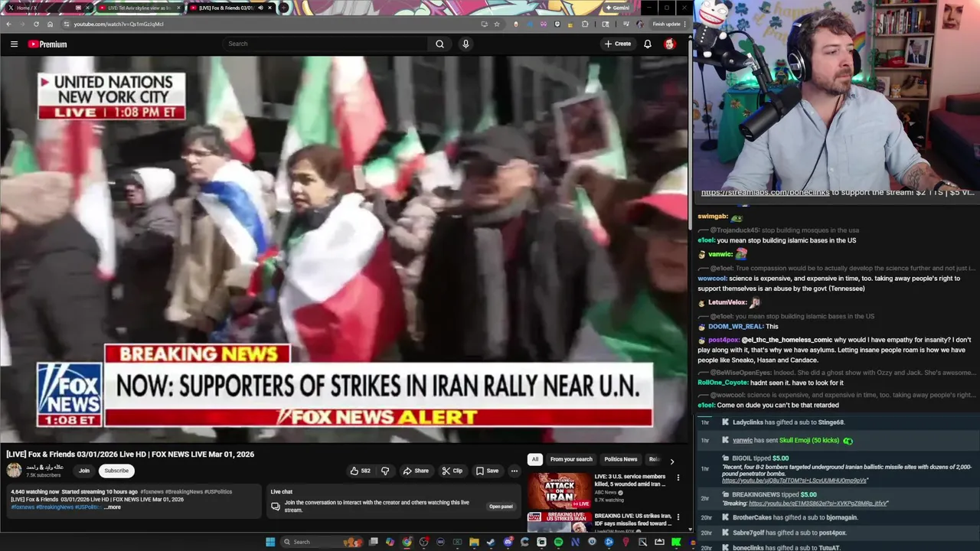Open the streamlabs.com/boneclinks link in overlay
Image resolution: width=980 pixels, height=551 pixels.
point(765,193)
